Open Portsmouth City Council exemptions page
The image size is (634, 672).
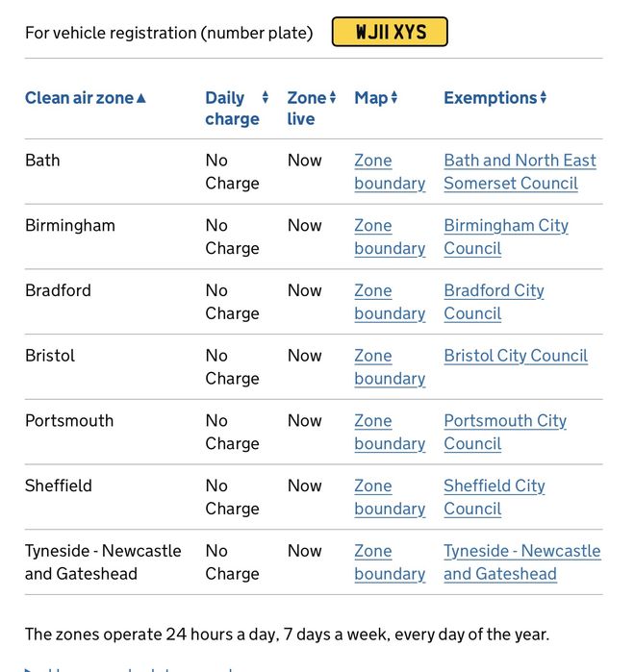pos(505,433)
